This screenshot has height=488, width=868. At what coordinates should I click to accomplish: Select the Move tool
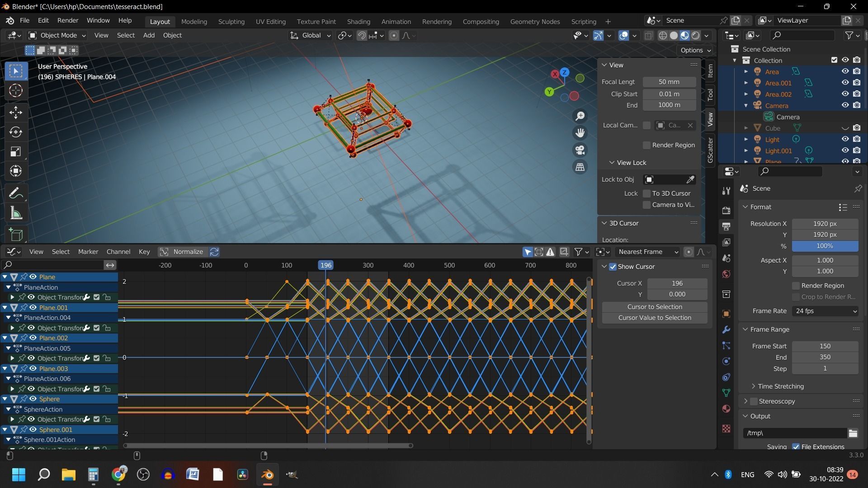[x=16, y=112]
